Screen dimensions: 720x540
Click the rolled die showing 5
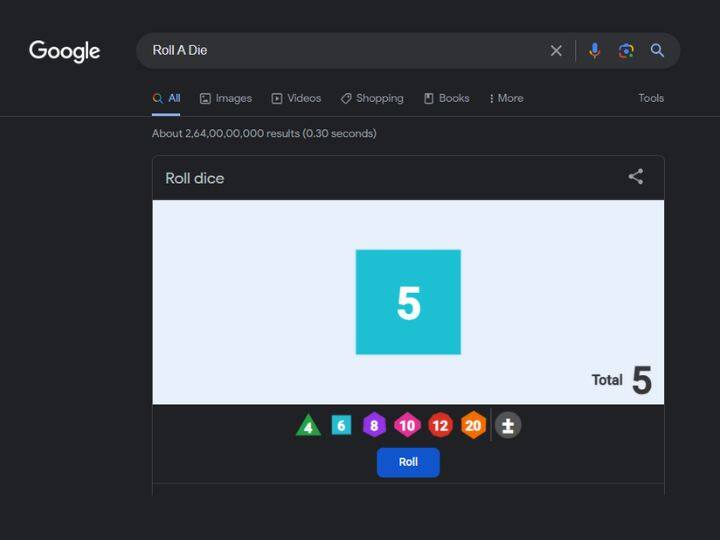click(x=408, y=302)
